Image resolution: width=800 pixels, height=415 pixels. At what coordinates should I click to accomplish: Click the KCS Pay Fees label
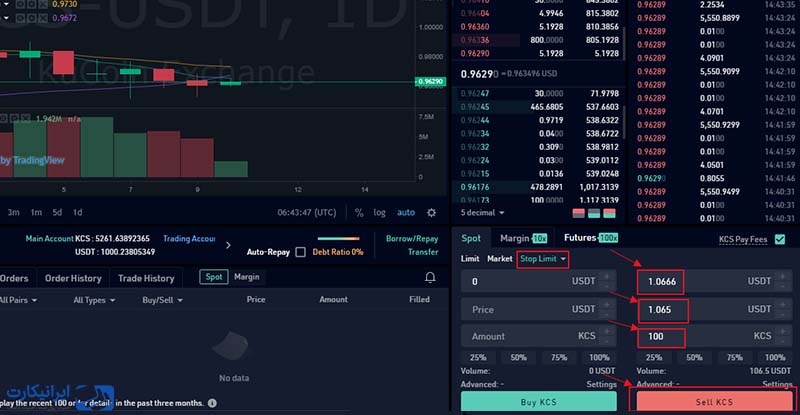(743, 239)
